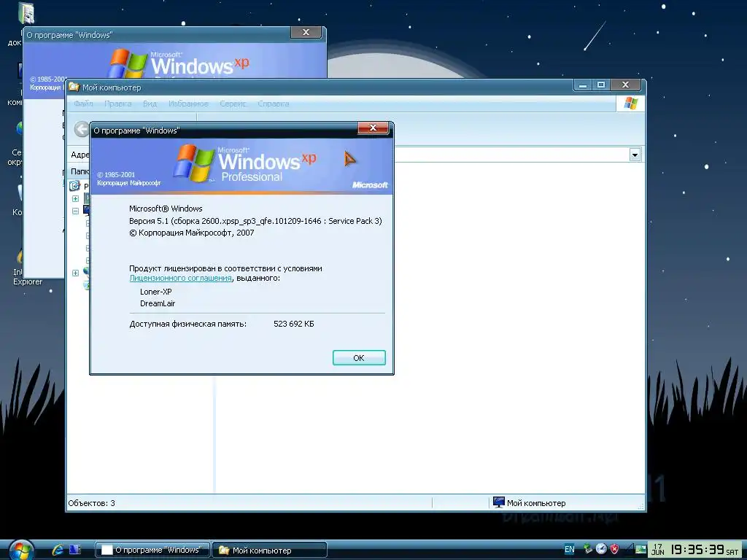Click the Back arrow in Мой компьютер

(82, 129)
